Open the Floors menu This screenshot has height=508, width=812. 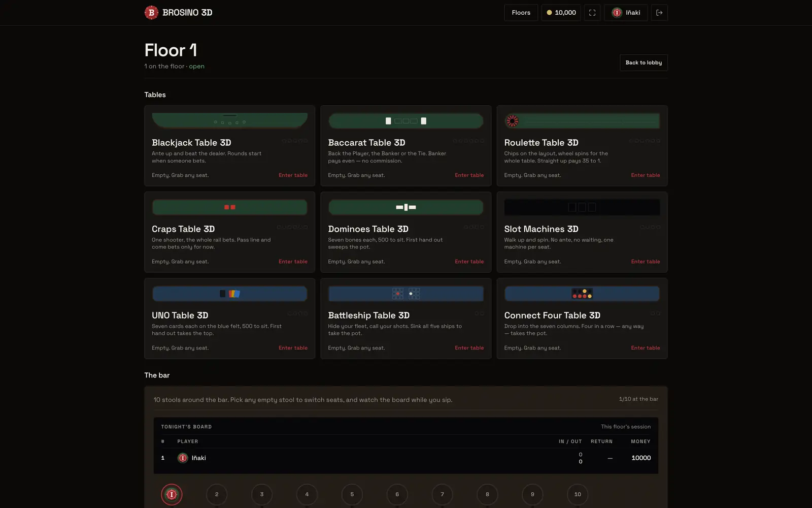pos(521,13)
